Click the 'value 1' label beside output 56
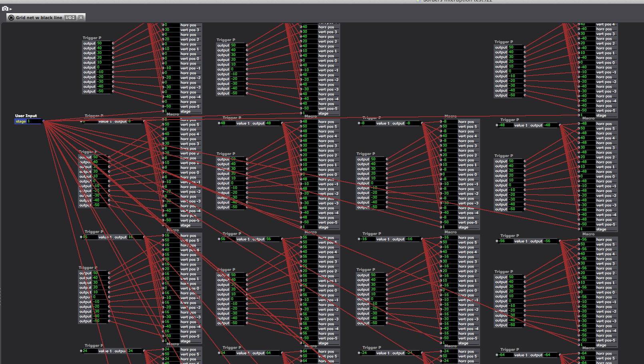This screenshot has width=644, height=364. (x=243, y=239)
